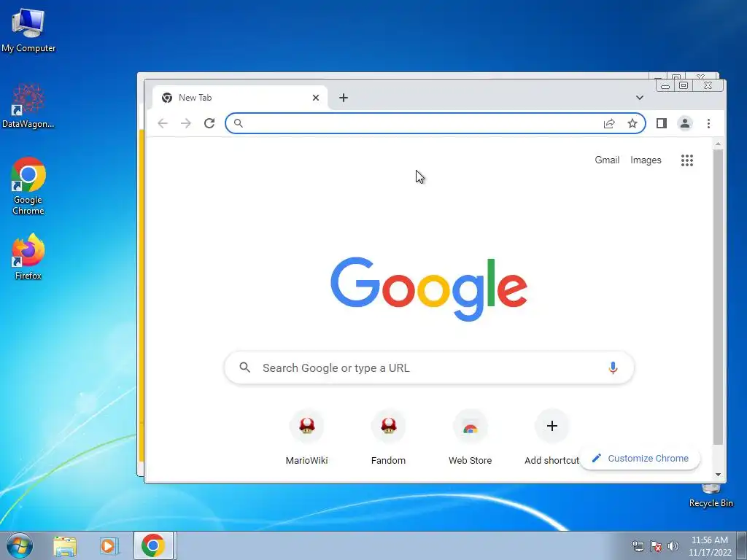Click the volume speaker tray icon
747x560 pixels.
coord(673,546)
